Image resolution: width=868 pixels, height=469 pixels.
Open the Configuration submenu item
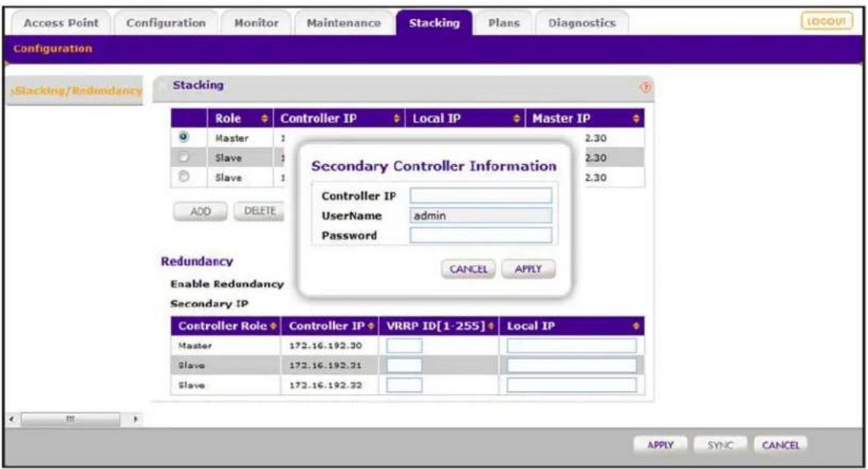[x=52, y=48]
